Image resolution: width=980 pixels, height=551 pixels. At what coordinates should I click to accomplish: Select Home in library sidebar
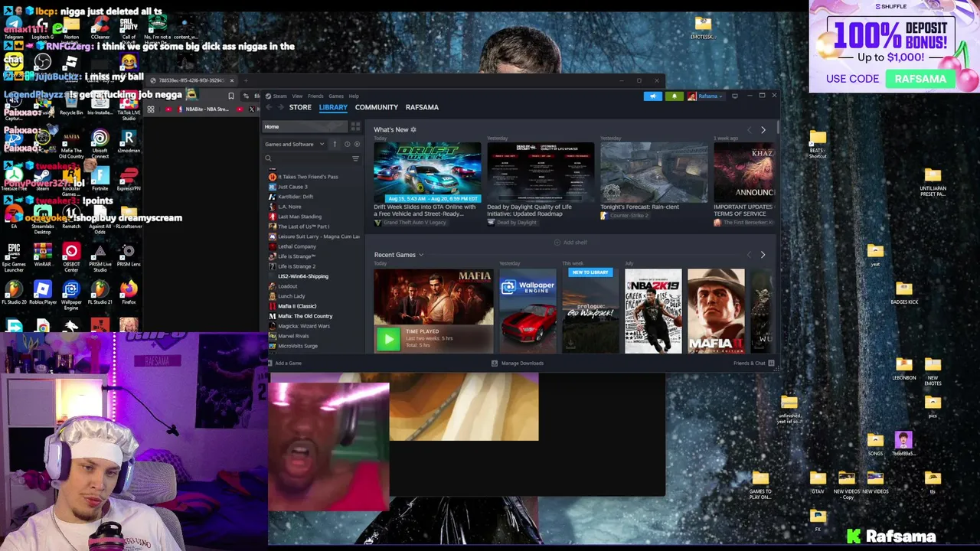[x=305, y=126]
